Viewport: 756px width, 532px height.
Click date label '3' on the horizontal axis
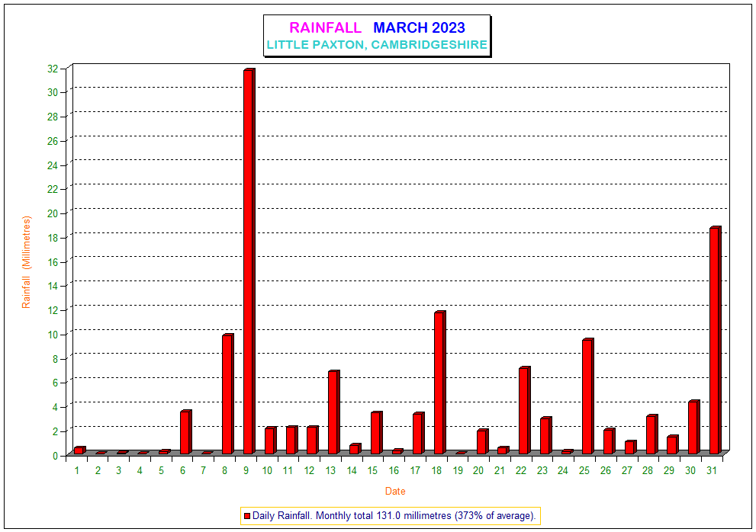118,470
